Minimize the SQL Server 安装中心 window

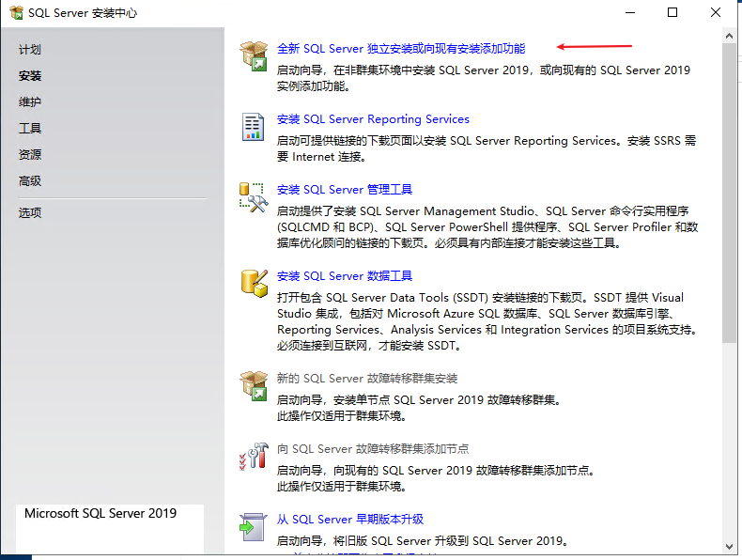pyautogui.click(x=630, y=13)
